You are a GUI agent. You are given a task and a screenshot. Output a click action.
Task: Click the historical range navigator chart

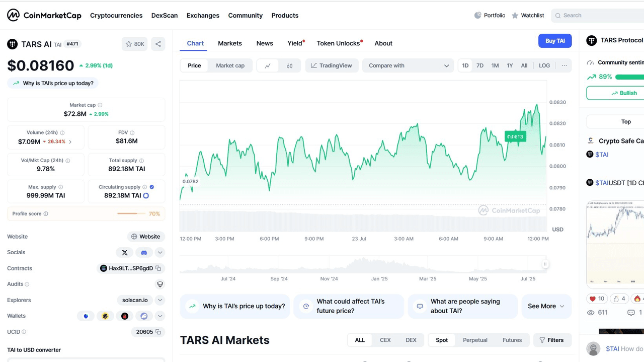(x=363, y=264)
